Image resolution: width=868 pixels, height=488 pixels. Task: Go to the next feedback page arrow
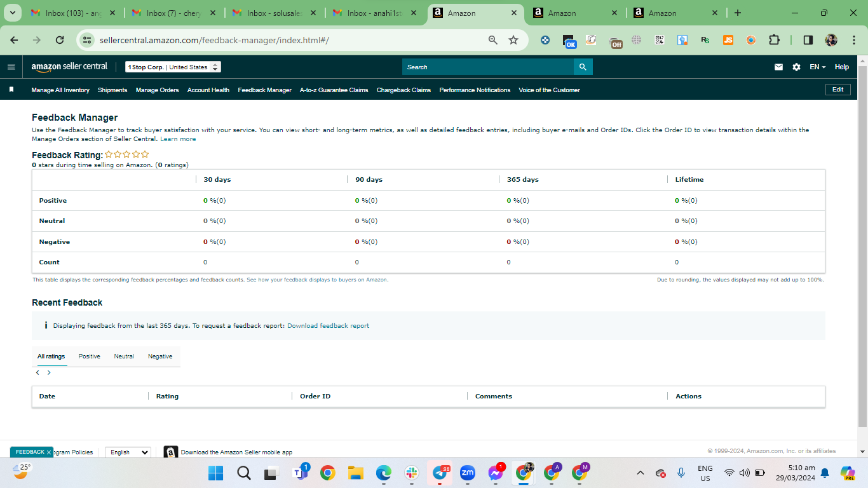[49, 372]
